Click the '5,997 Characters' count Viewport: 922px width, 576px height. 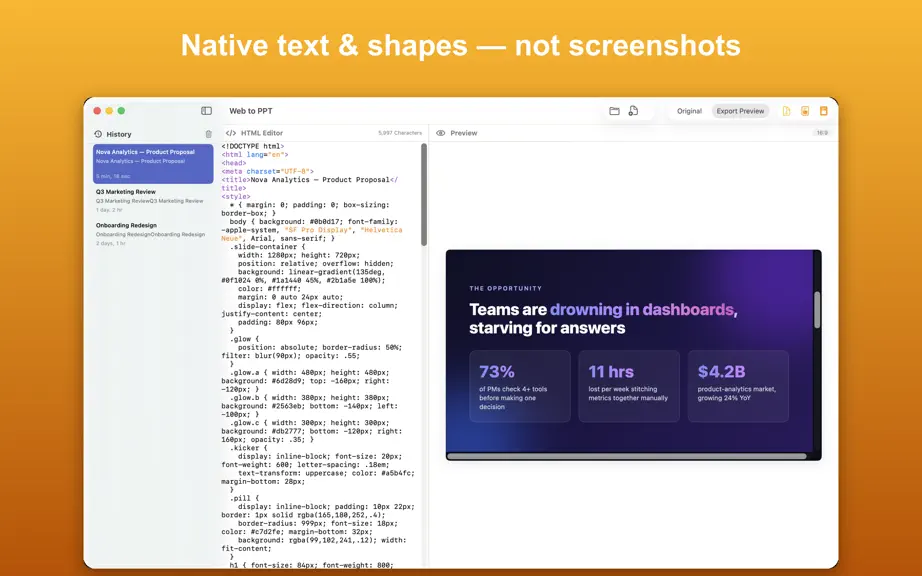(400, 133)
